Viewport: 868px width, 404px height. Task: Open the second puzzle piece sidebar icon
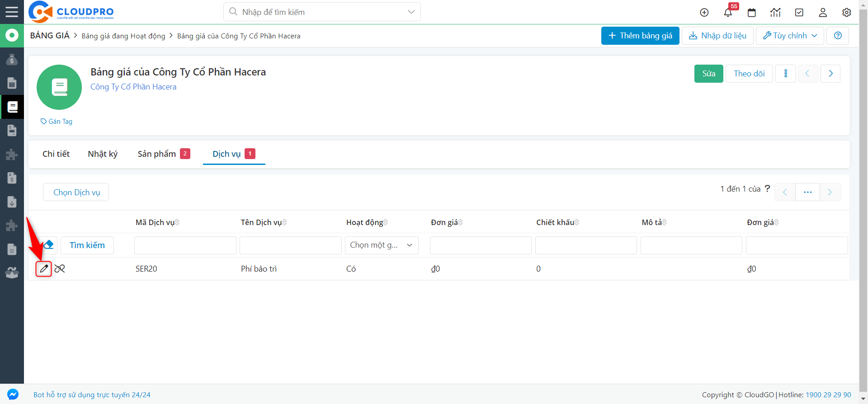click(x=12, y=225)
